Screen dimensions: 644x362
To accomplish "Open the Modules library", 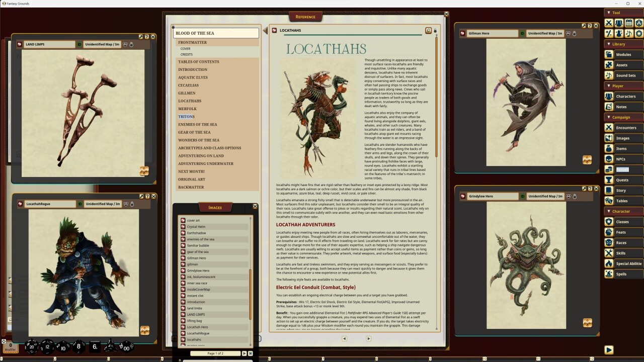I will [623, 54].
